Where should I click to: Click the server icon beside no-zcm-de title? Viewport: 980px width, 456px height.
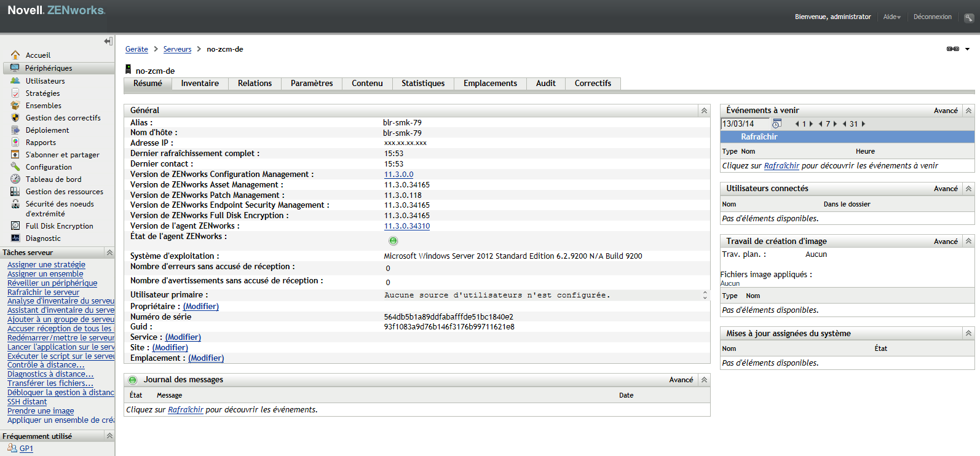pyautogui.click(x=128, y=69)
